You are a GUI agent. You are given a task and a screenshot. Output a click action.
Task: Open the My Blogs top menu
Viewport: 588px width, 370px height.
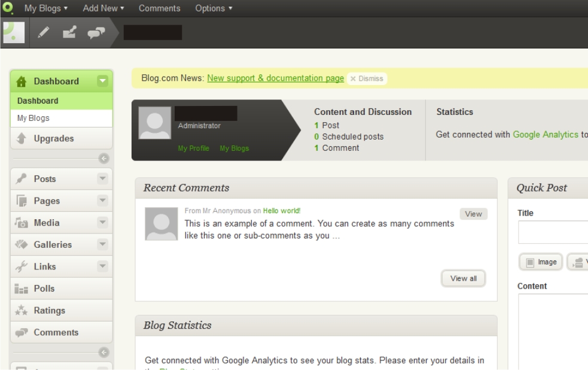point(45,8)
